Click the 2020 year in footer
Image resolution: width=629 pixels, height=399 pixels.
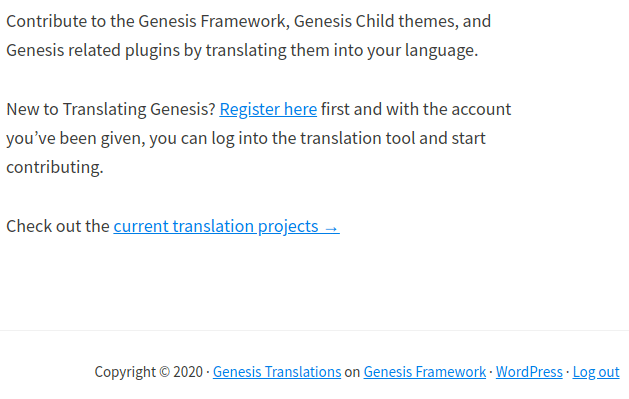click(188, 372)
